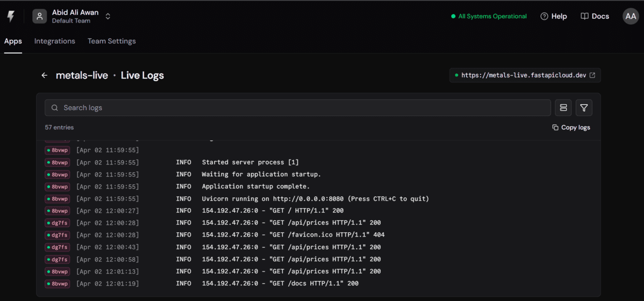Click the GET /api/prices log line at 12:00:28
Screen dimensions: 644x301
291,223
